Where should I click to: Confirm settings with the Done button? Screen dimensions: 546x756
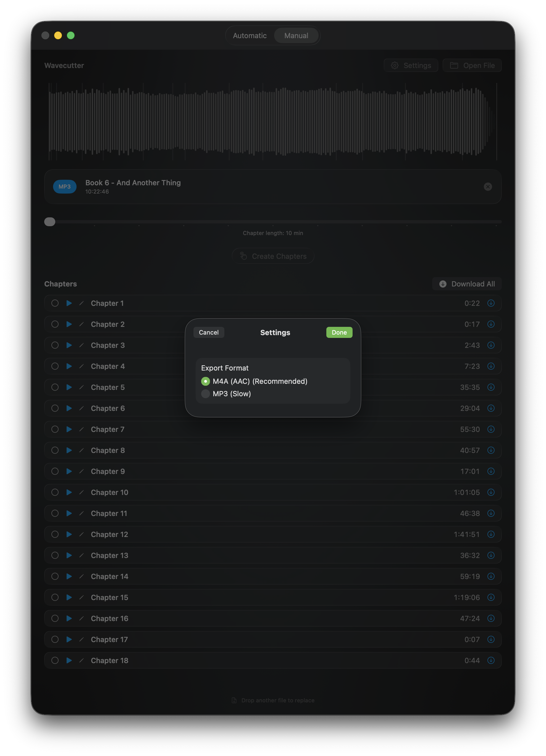pyautogui.click(x=339, y=332)
